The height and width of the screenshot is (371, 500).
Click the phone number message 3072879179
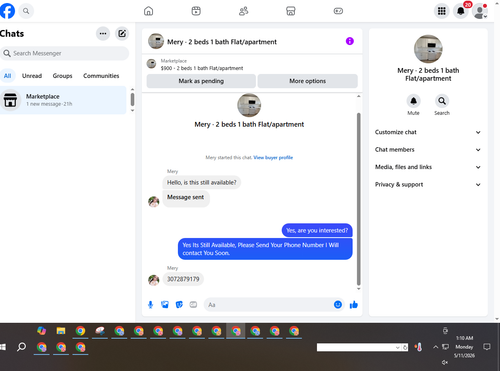click(183, 279)
